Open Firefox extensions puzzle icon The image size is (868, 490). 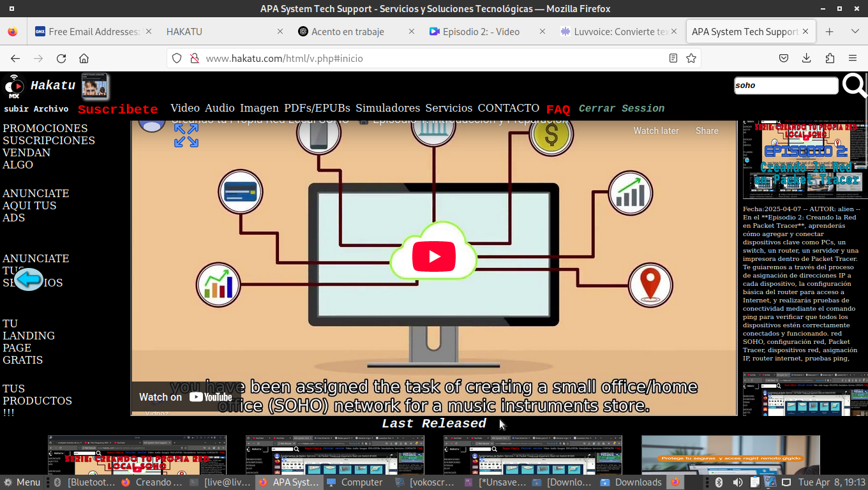tap(830, 58)
